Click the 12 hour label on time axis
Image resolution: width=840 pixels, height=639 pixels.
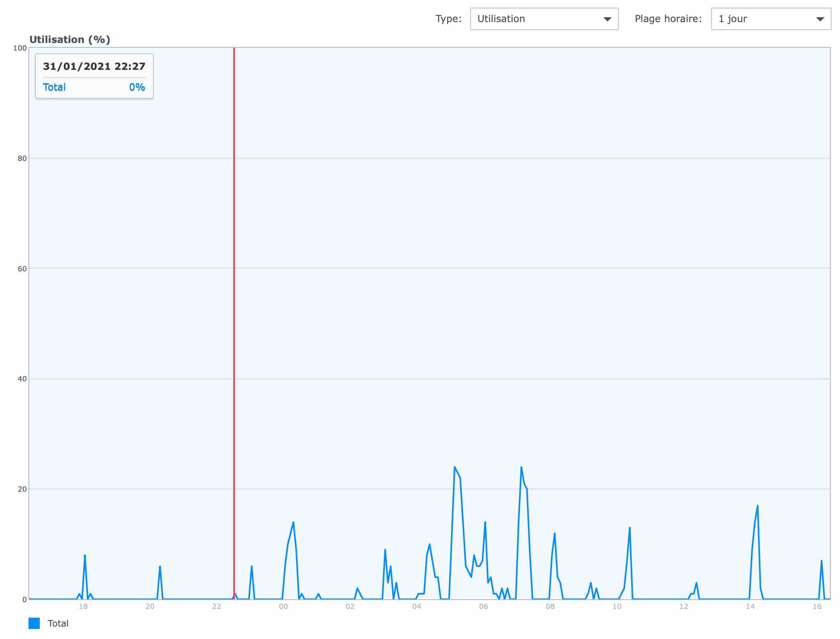point(683,606)
